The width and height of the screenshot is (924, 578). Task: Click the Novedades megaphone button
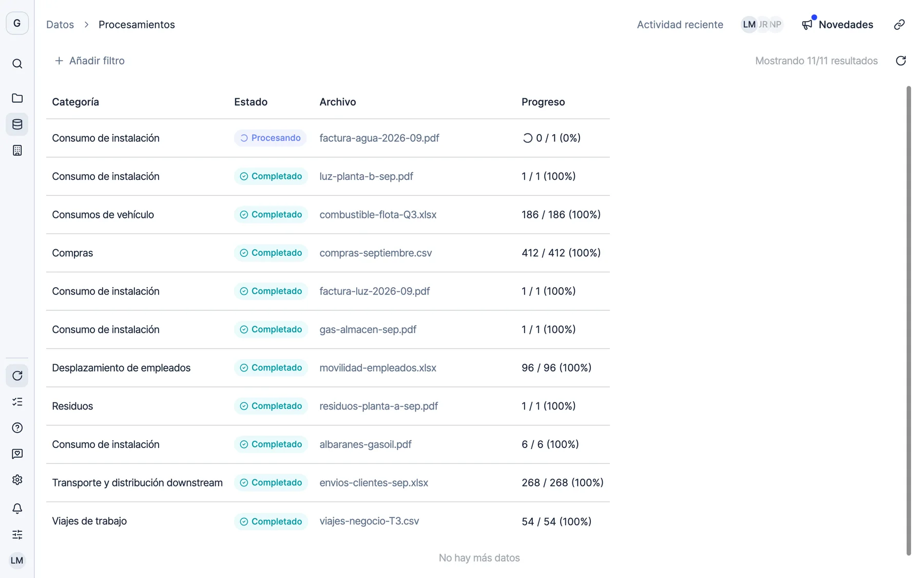point(837,25)
